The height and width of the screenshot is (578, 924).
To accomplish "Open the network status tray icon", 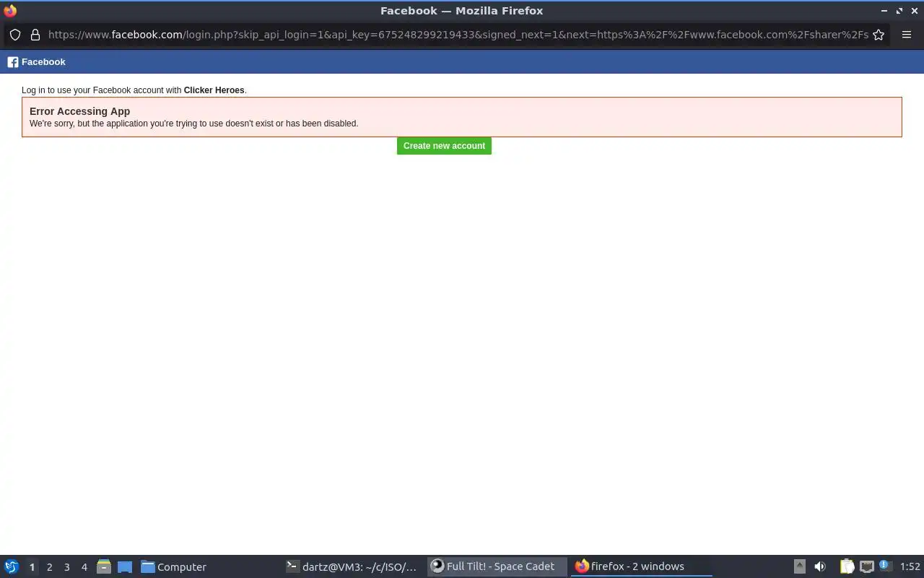I will click(867, 567).
